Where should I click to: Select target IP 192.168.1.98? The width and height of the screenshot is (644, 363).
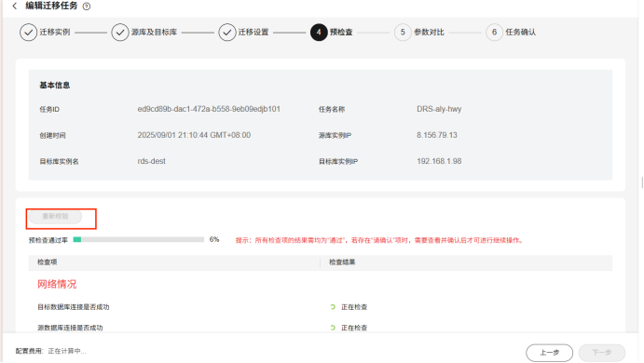point(439,161)
